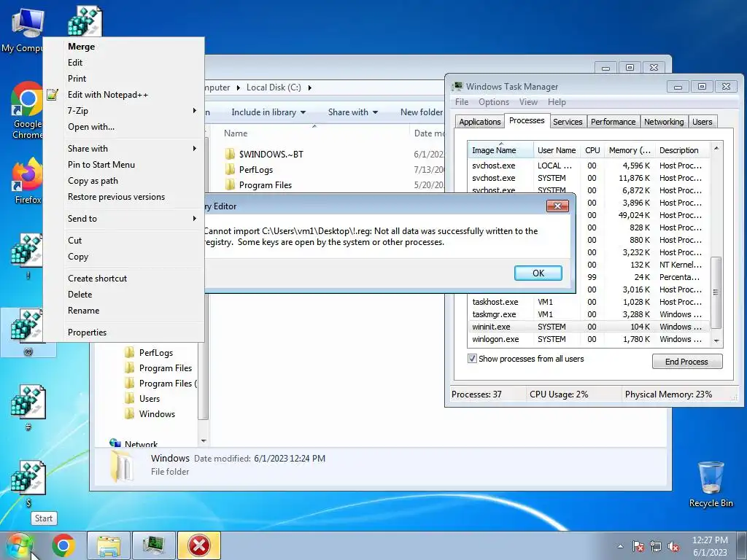Show hidden tray icons arrow
Screen dimensions: 747x560
620,546
